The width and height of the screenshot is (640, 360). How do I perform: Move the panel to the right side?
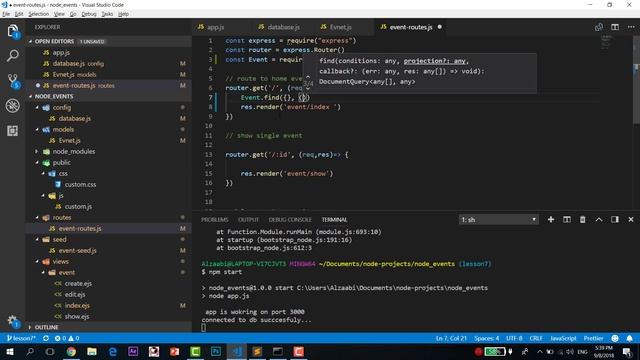615,220
